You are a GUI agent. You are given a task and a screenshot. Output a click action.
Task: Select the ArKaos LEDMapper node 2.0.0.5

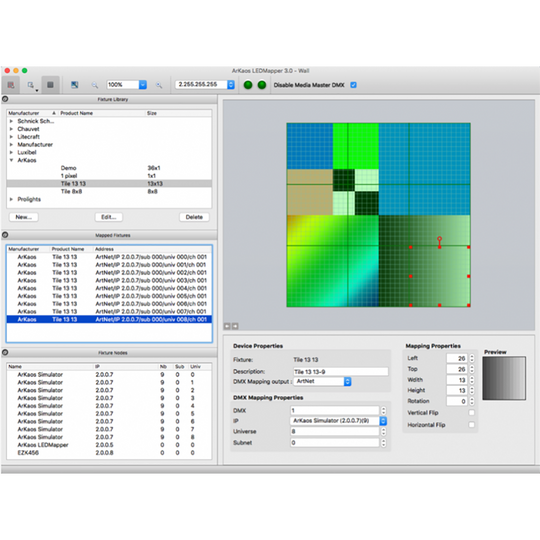(x=109, y=445)
